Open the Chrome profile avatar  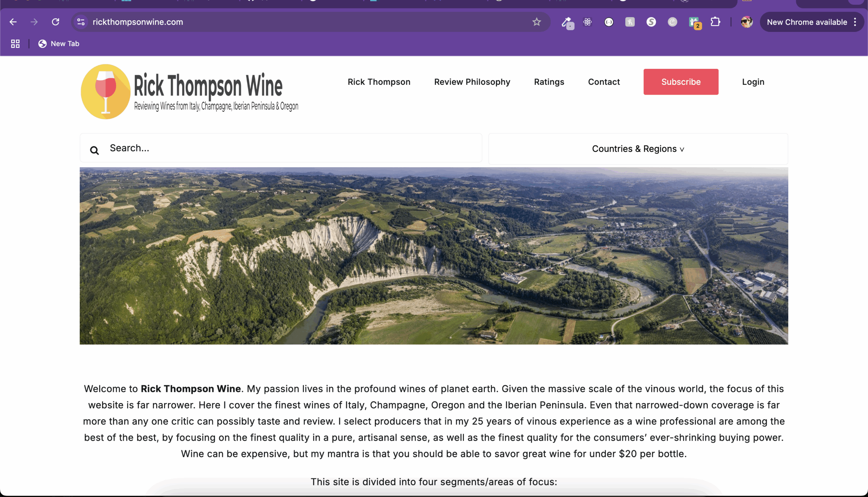(747, 22)
